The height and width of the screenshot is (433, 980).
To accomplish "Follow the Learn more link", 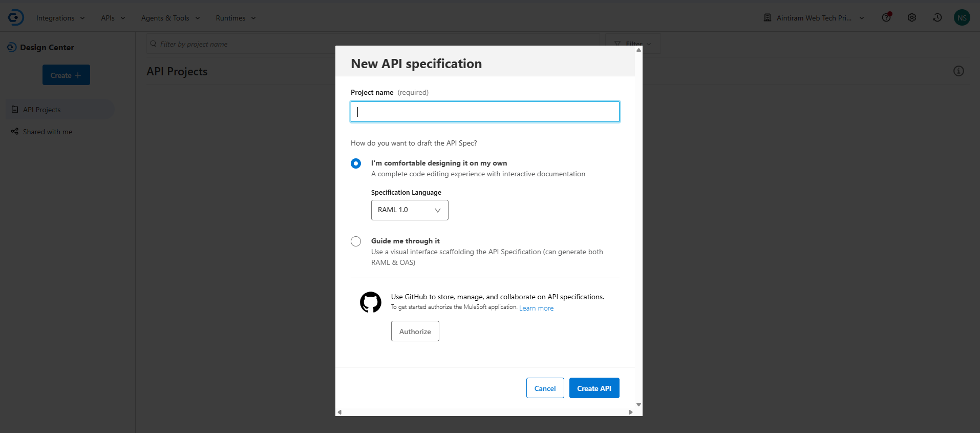I will coord(536,308).
